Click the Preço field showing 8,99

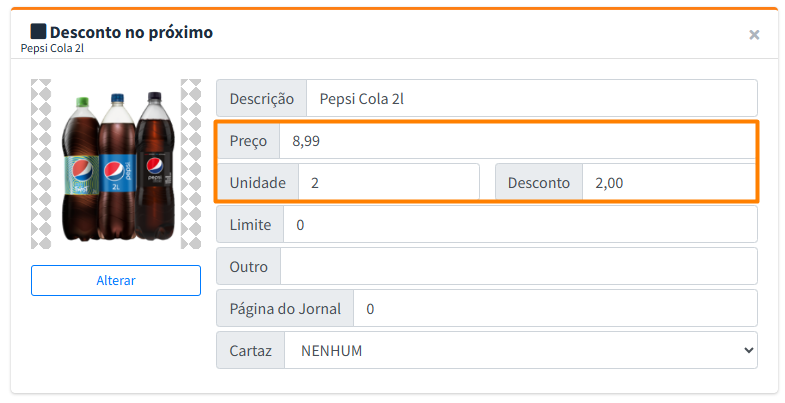515,141
